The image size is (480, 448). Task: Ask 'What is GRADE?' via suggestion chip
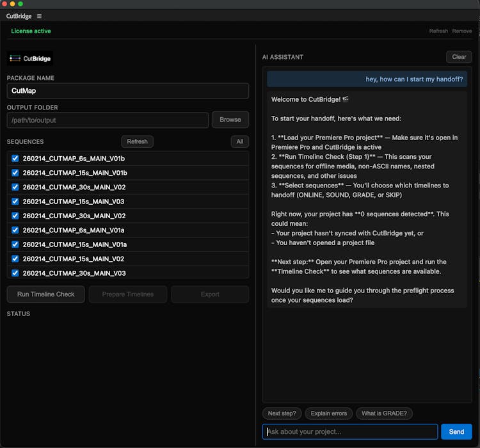pyautogui.click(x=383, y=413)
